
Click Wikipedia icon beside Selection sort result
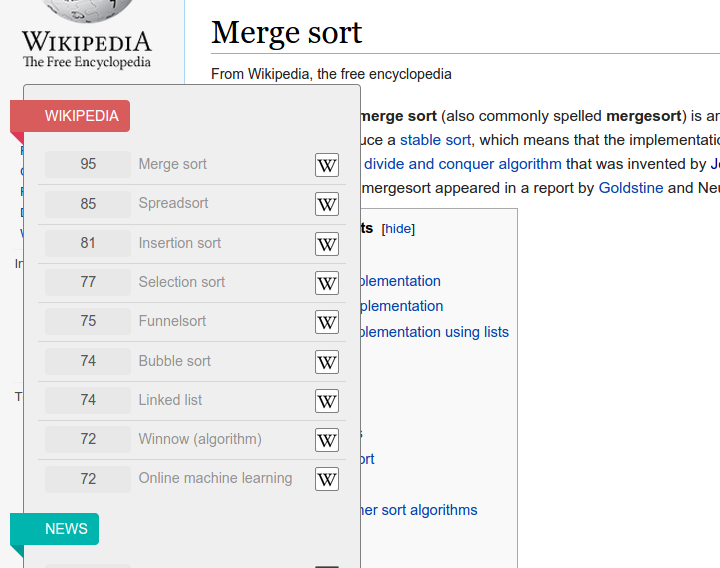(x=327, y=283)
